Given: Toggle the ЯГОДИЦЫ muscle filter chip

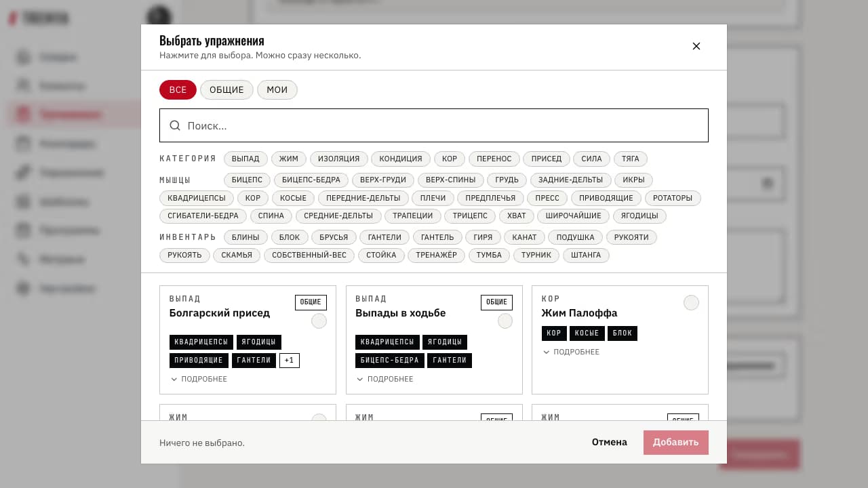Looking at the screenshot, I should coord(639,216).
